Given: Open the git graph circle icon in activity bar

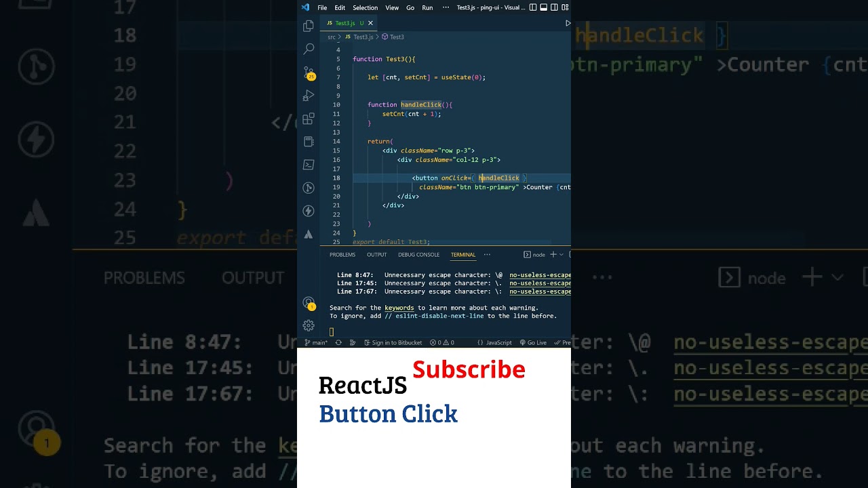Looking at the screenshot, I should tap(309, 188).
